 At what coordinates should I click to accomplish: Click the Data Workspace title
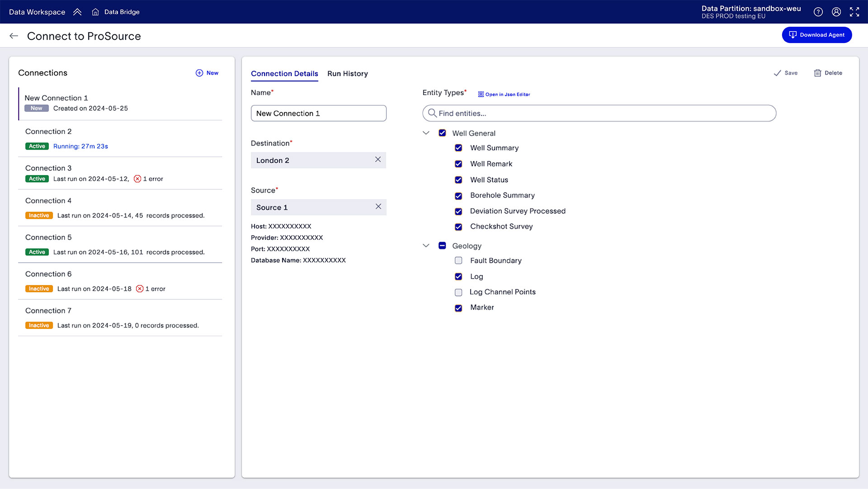(x=37, y=12)
